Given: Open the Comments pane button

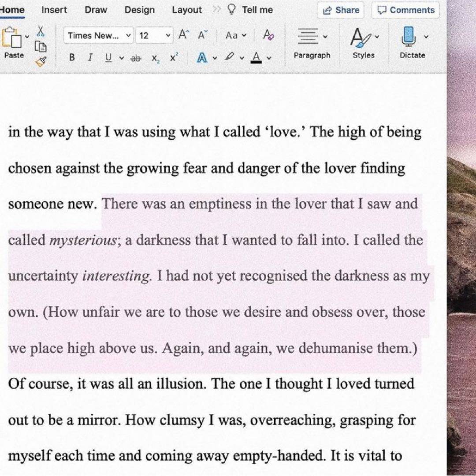Looking at the screenshot, I should coord(406,10).
